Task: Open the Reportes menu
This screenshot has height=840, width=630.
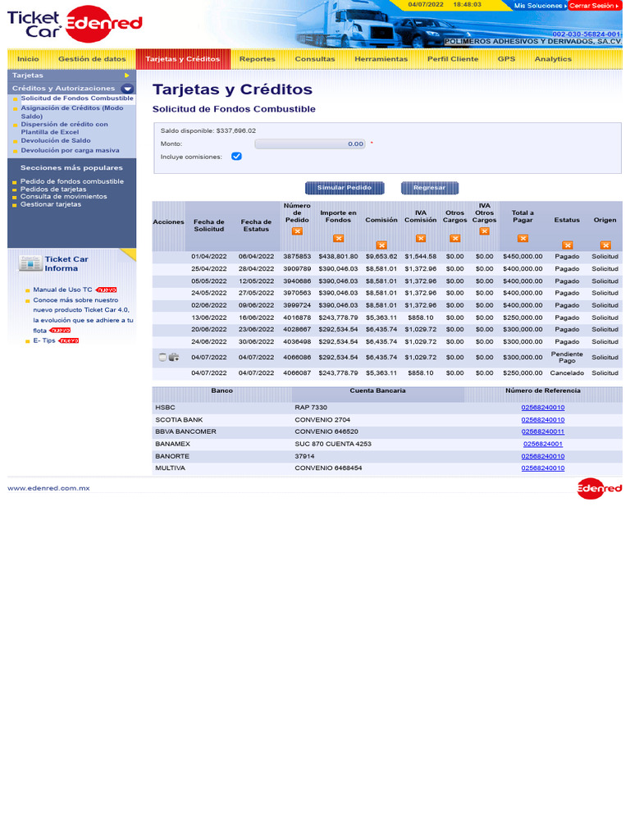Action: 257,59
